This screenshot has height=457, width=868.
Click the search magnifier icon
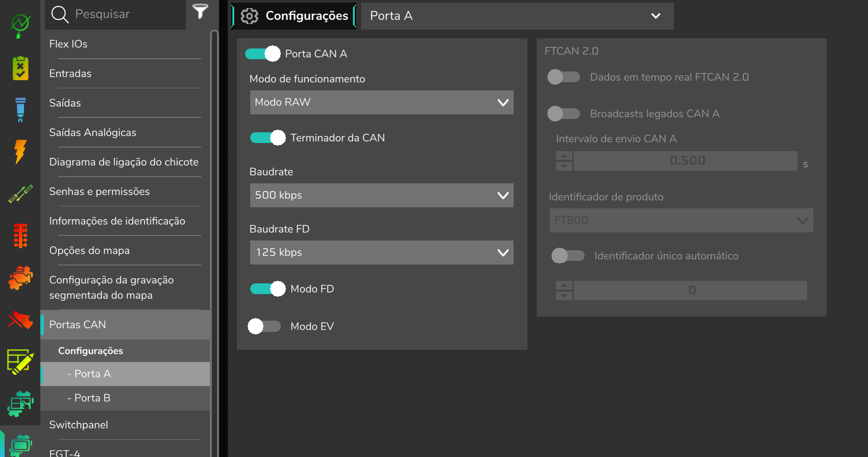(60, 14)
